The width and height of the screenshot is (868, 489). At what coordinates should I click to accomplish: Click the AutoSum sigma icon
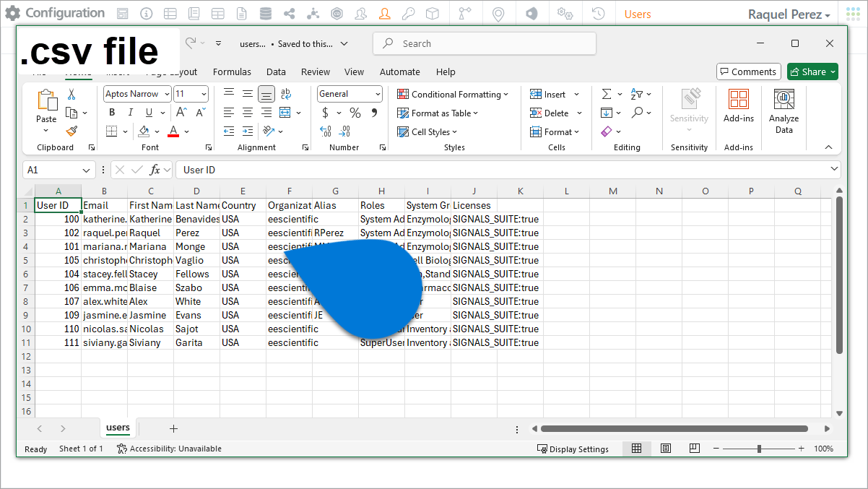coord(606,94)
